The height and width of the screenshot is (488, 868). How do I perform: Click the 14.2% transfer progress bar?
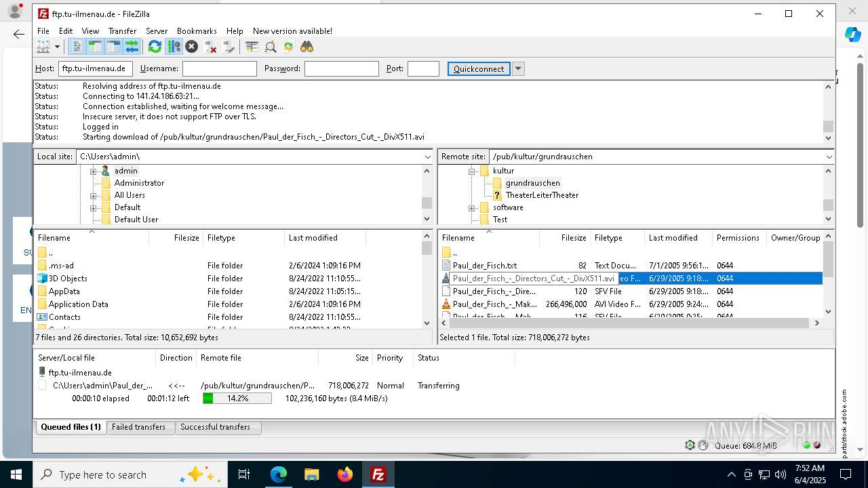tap(237, 399)
